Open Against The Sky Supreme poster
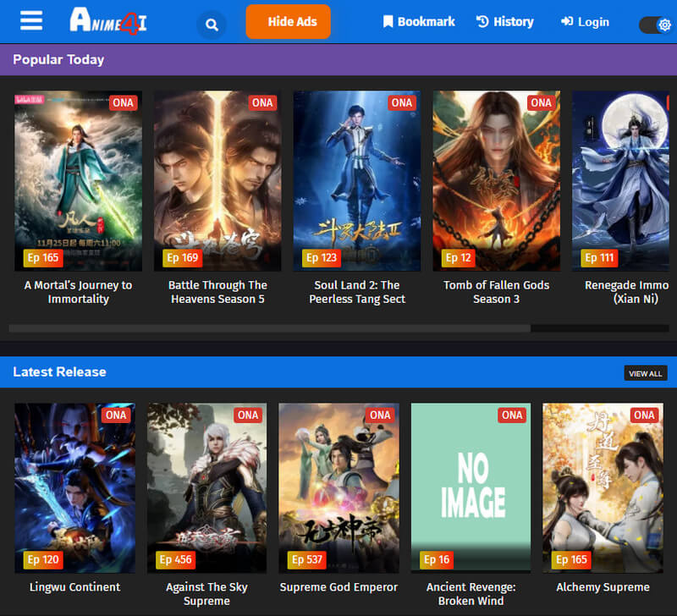Image resolution: width=677 pixels, height=616 pixels. [x=206, y=487]
